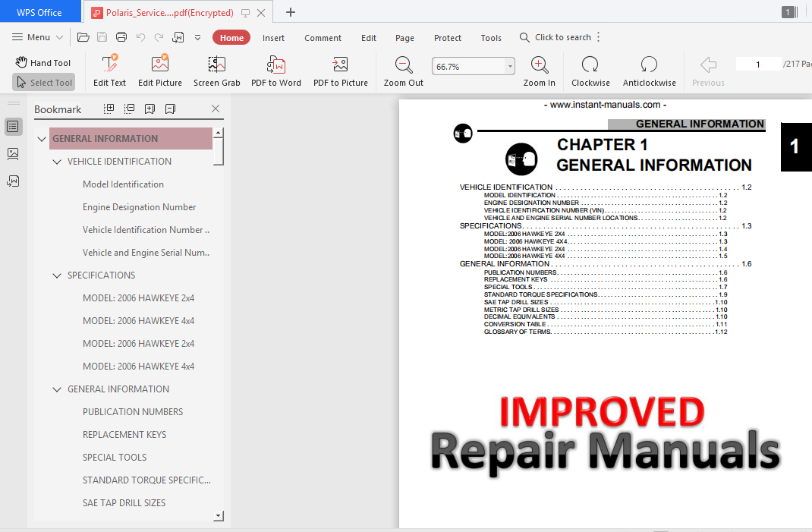This screenshot has width=812, height=532.
Task: Open the WPS Office home tab
Action: click(39, 12)
